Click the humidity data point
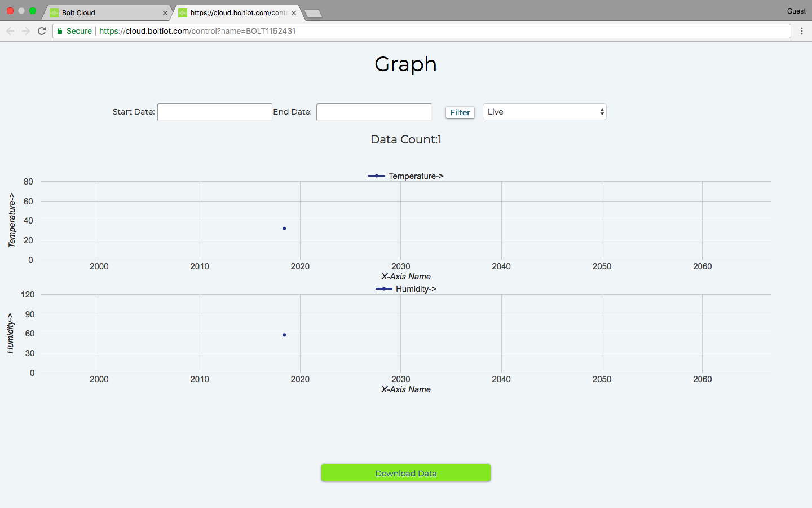 (x=284, y=335)
